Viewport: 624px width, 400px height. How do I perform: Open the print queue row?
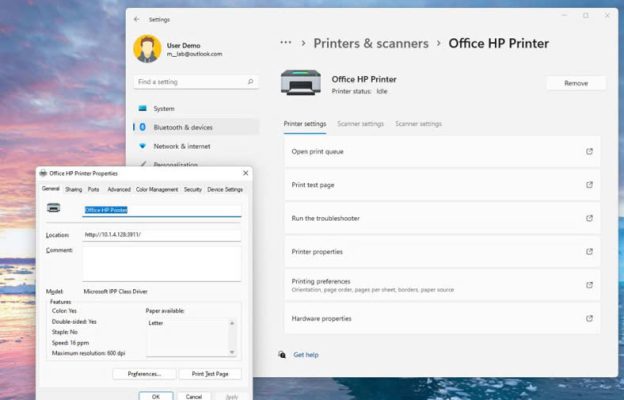(x=442, y=151)
